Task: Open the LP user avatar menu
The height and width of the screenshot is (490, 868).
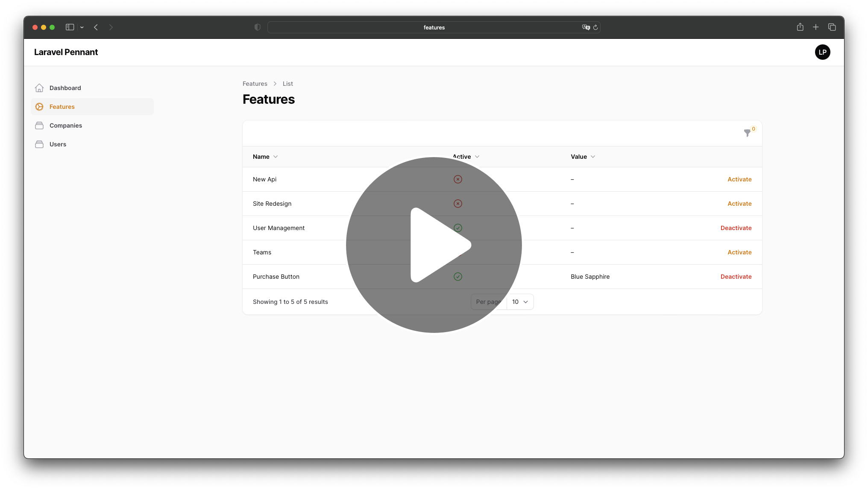Action: point(822,52)
